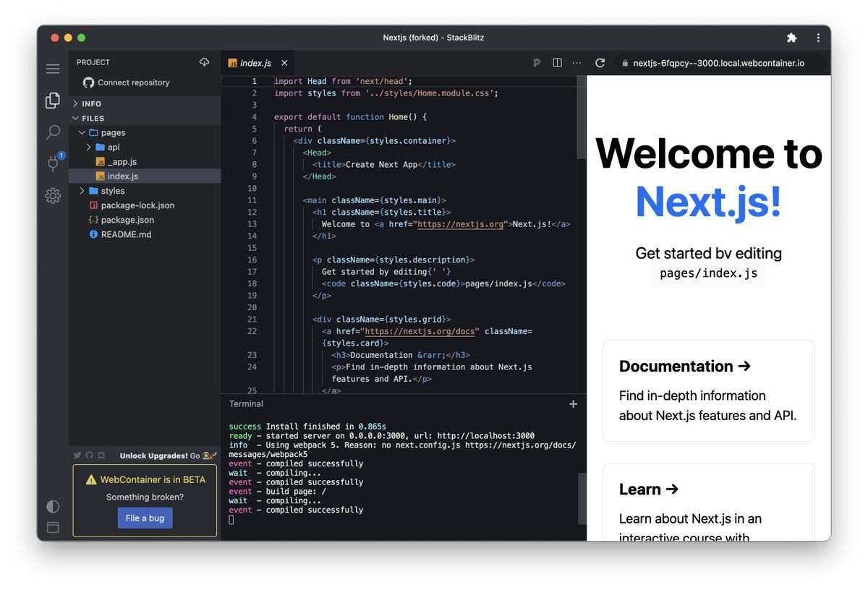The image size is (868, 590).
Task: Open the Learn card in preview
Action: pyautogui.click(x=709, y=502)
